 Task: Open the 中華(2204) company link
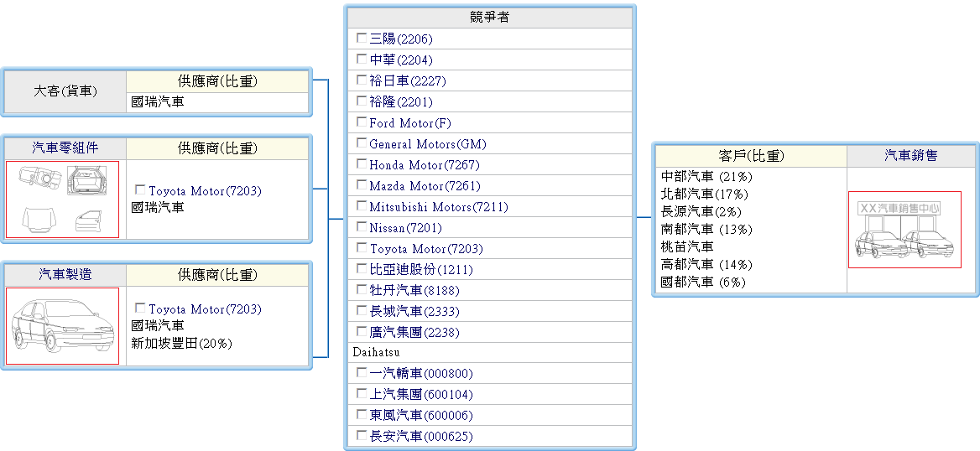400,60
